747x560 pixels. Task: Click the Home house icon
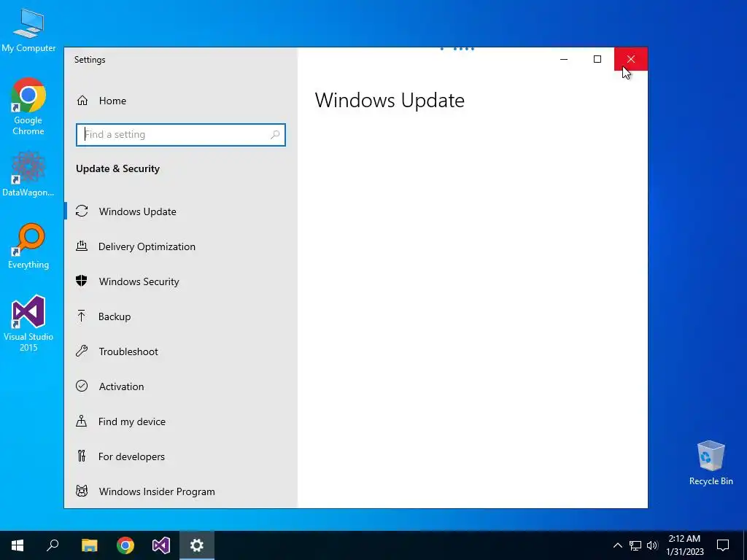82,101
